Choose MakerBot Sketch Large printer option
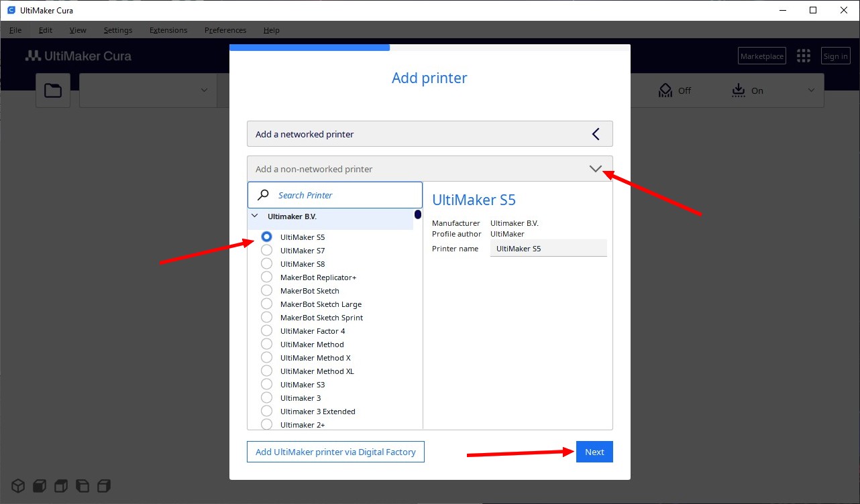Screen dimensions: 860x504 [267, 304]
